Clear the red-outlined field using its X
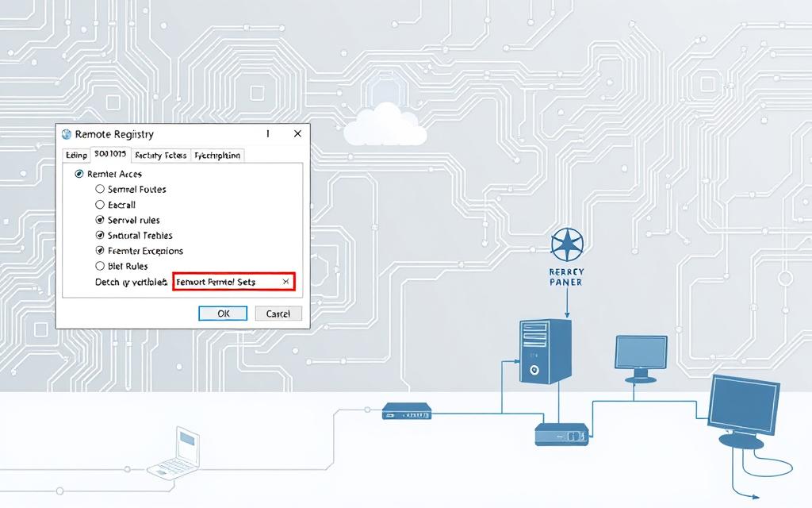 [285, 282]
